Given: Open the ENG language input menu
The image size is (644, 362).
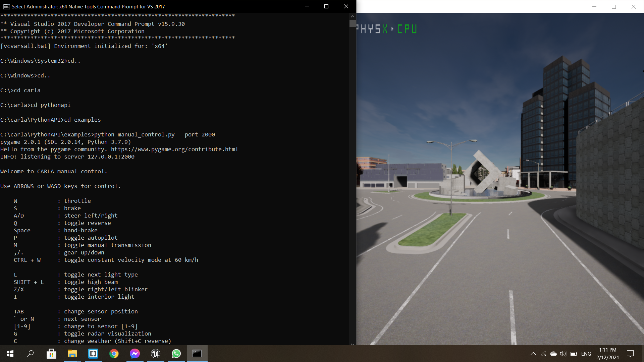Looking at the screenshot, I should pyautogui.click(x=586, y=354).
